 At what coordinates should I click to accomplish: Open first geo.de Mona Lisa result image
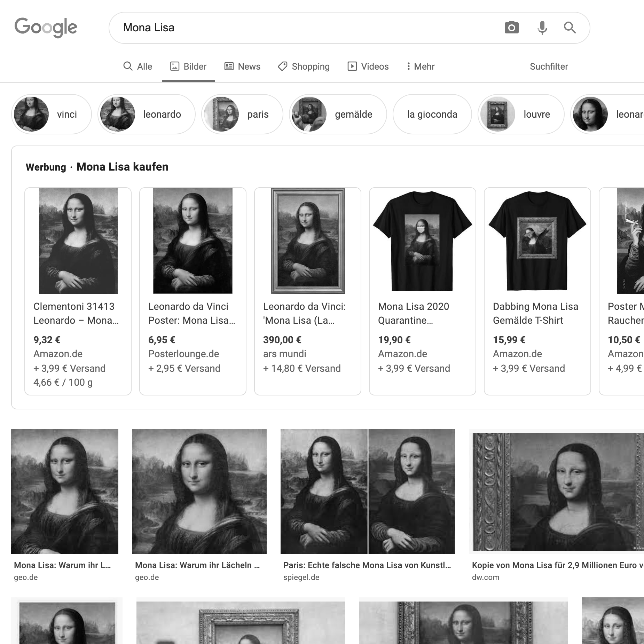coord(65,491)
